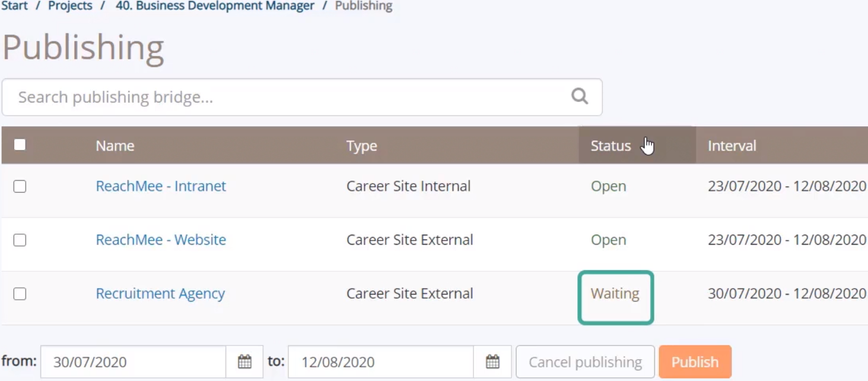Image resolution: width=868 pixels, height=381 pixels.
Task: Click the search magnifier icon
Action: tap(579, 96)
